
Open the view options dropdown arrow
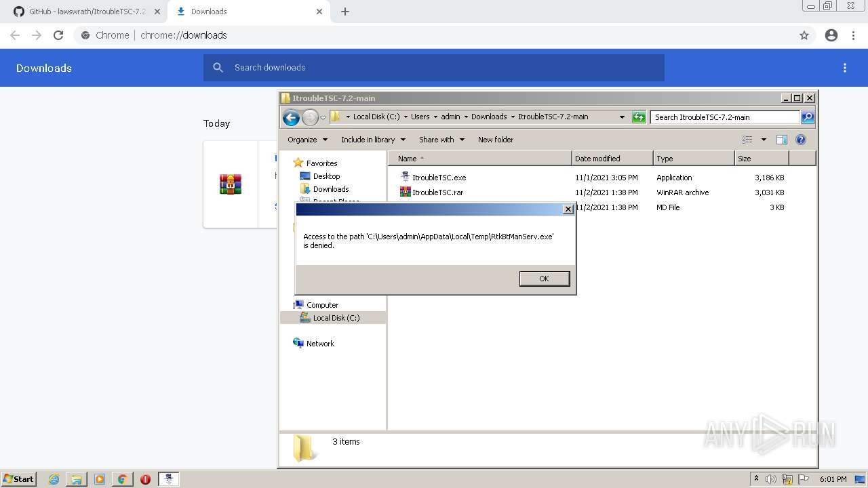coord(764,140)
